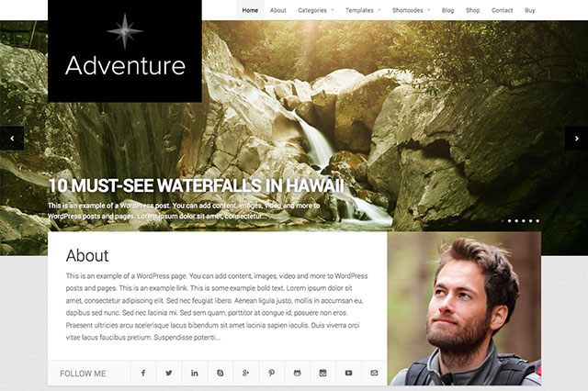Click the LinkedIn social icon
The height and width of the screenshot is (391, 588).
point(194,373)
